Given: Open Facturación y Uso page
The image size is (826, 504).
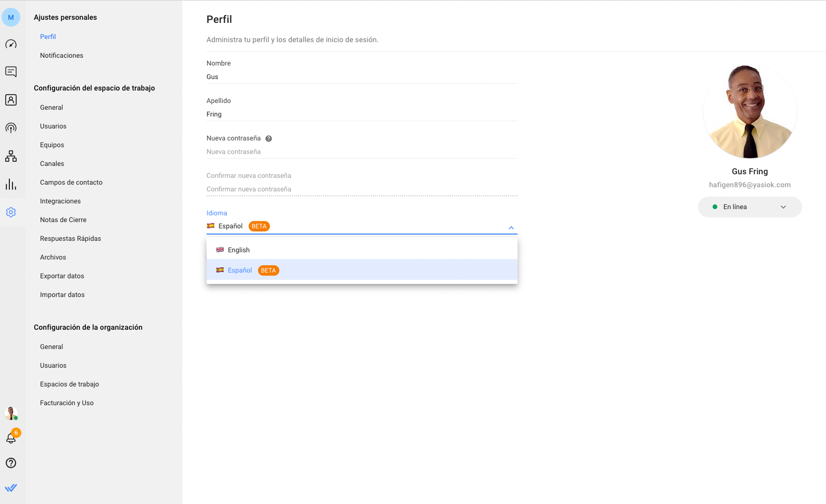Looking at the screenshot, I should coord(67,403).
